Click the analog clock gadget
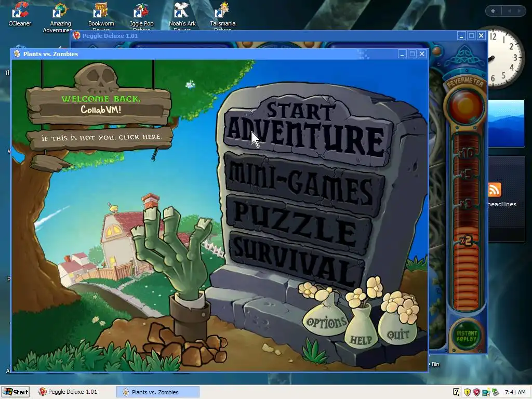This screenshot has width=532, height=399. point(506,58)
